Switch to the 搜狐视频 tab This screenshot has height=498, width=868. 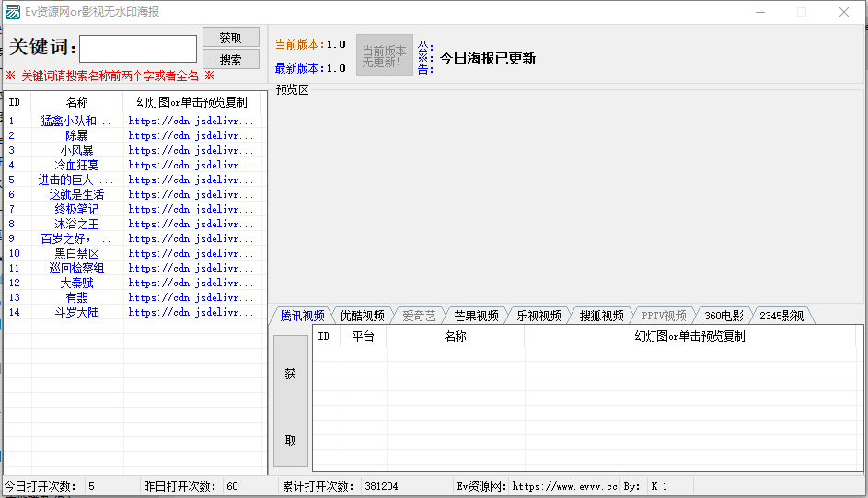601,316
